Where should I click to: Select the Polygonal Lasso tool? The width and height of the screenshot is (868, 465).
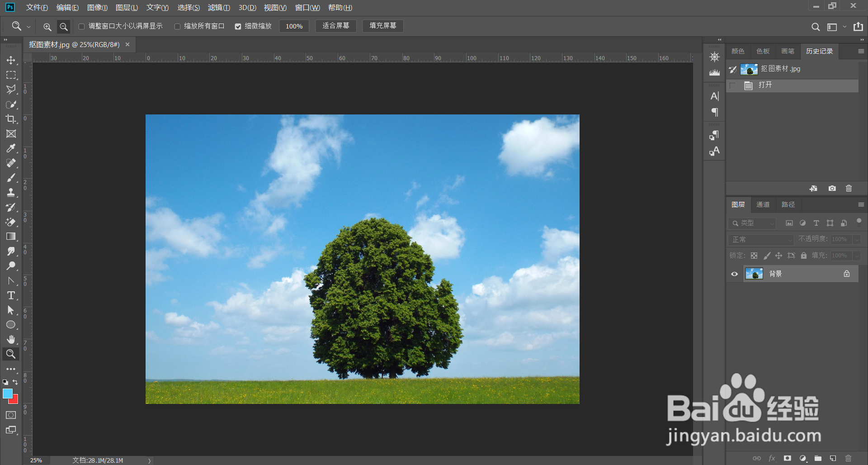pos(11,90)
